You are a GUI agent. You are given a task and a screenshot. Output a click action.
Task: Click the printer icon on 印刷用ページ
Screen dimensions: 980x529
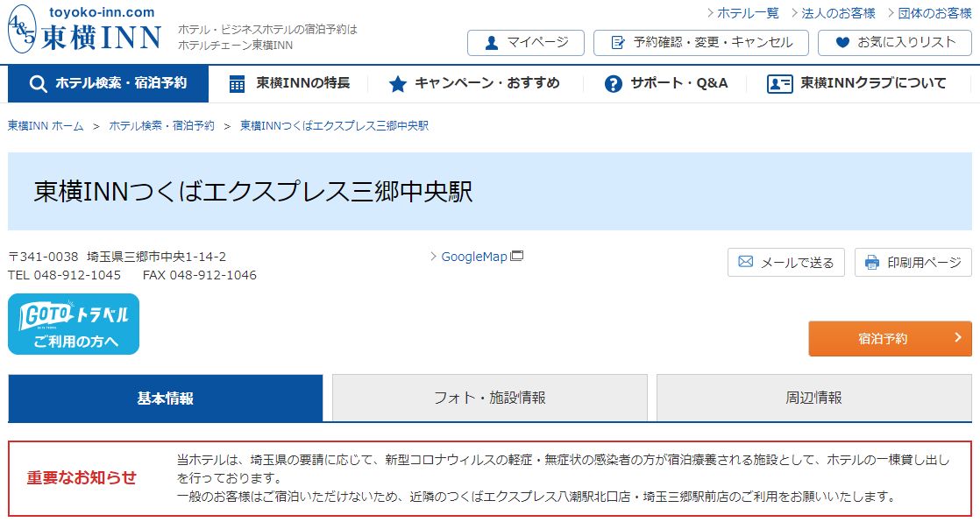click(x=872, y=263)
